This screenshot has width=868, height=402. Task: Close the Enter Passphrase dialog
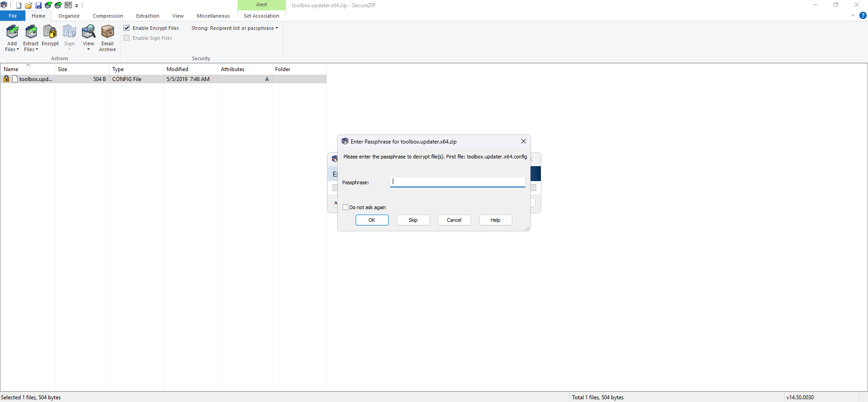tap(524, 141)
